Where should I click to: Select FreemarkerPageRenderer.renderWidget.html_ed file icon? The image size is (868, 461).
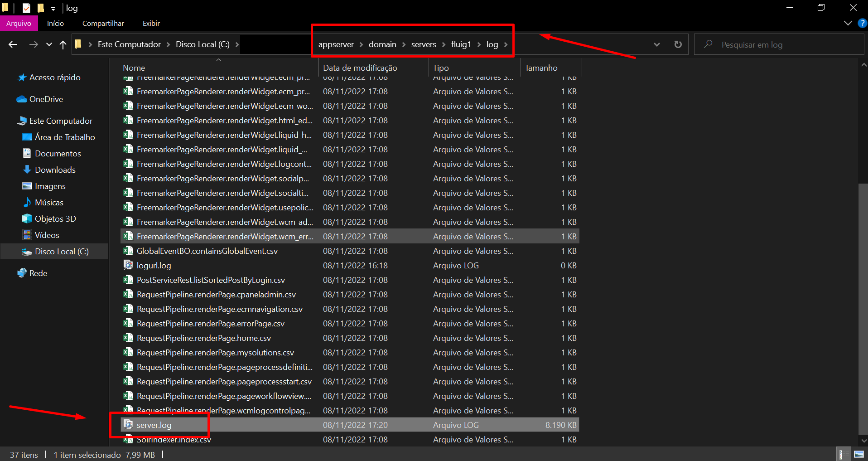click(x=128, y=120)
